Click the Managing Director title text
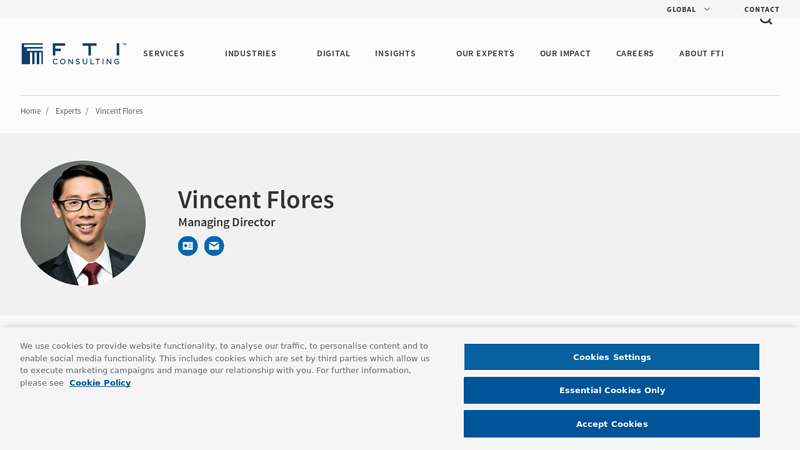The width and height of the screenshot is (800, 450). pos(227,222)
